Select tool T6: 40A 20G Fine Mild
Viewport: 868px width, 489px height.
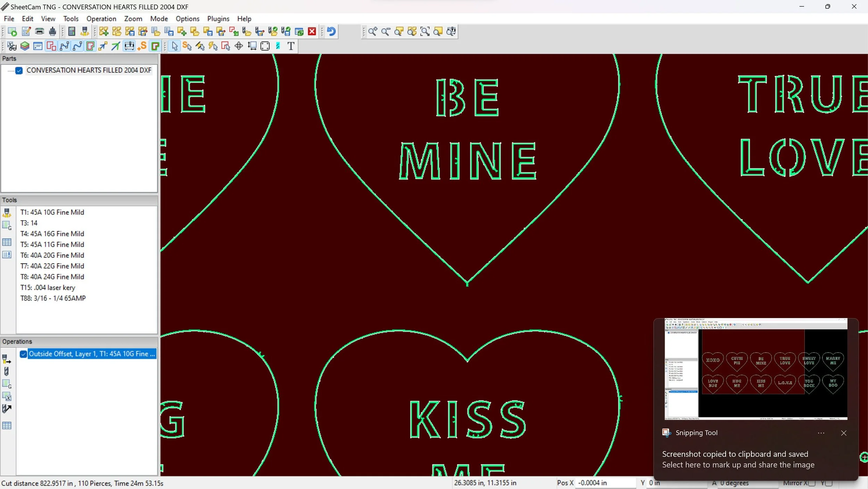[52, 255]
